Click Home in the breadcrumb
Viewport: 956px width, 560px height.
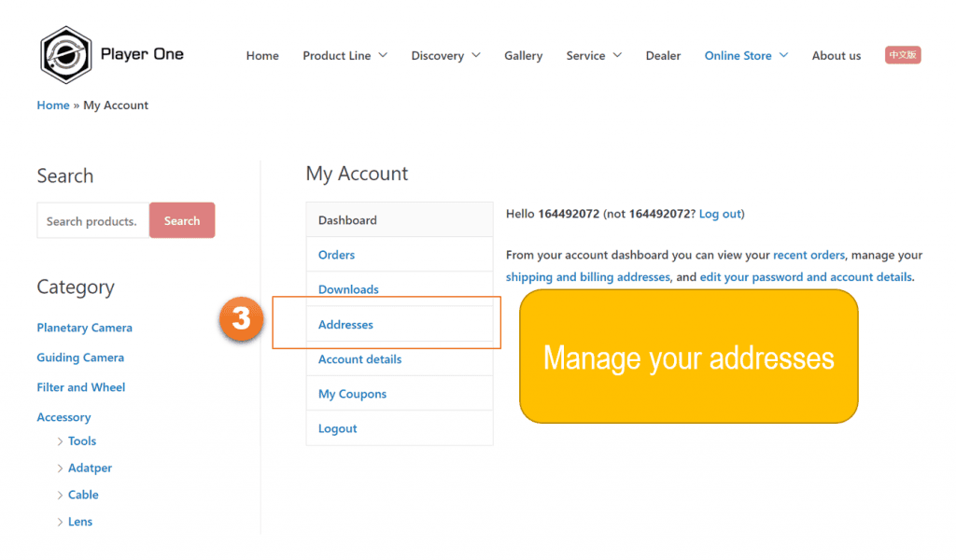point(52,105)
